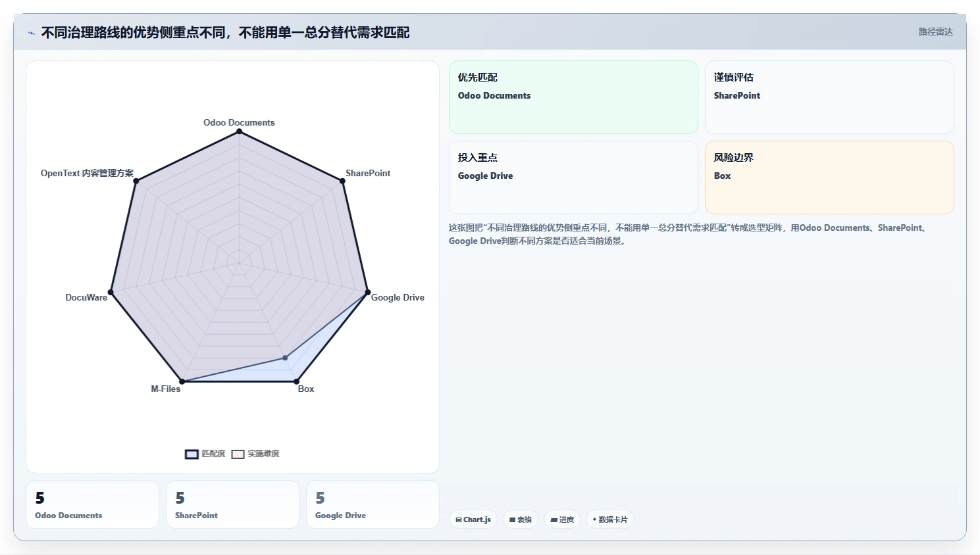980x555 pixels.
Task: Click the SharePoint vertex point on radar chart
Action: pos(342,181)
